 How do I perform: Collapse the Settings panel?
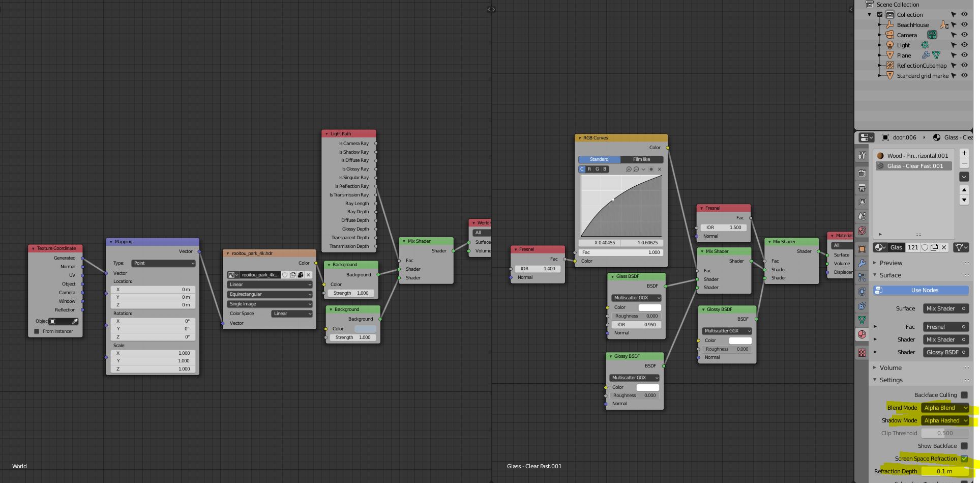coord(875,380)
